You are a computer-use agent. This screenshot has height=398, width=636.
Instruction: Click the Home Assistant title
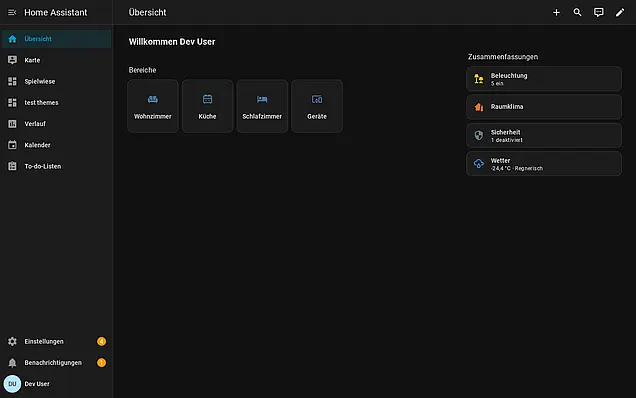56,13
